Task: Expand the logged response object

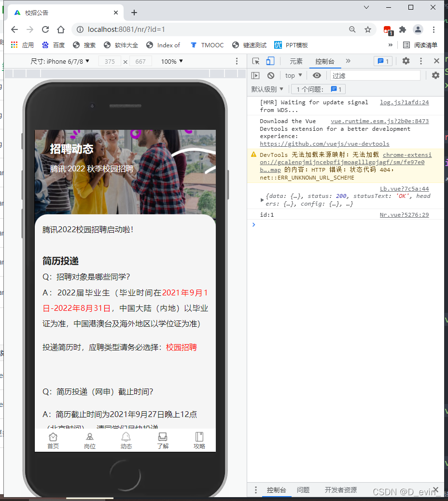Action: (262, 200)
